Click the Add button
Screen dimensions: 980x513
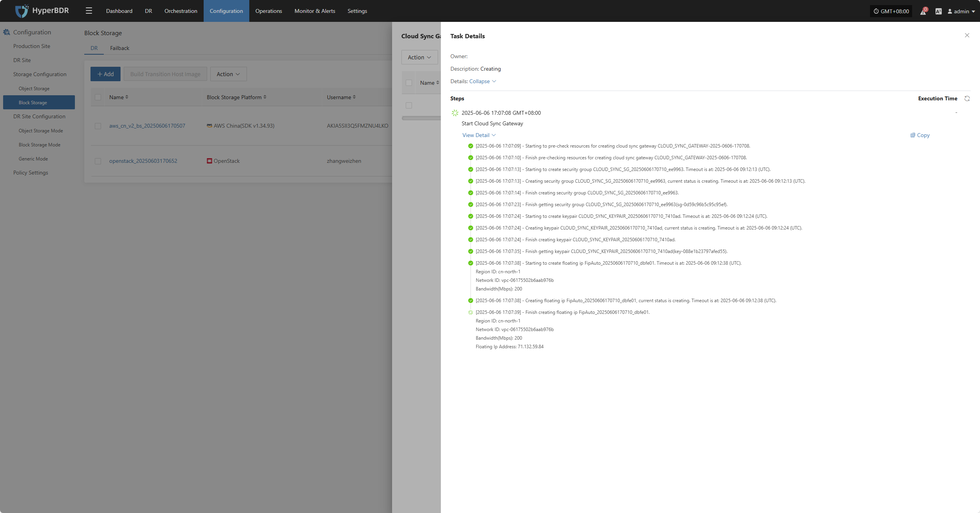coord(105,74)
